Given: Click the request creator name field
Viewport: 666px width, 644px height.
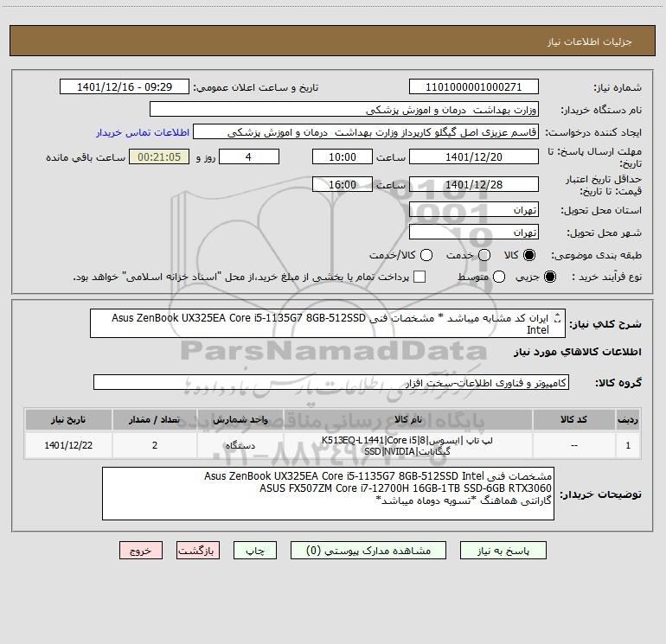Looking at the screenshot, I should point(366,132).
